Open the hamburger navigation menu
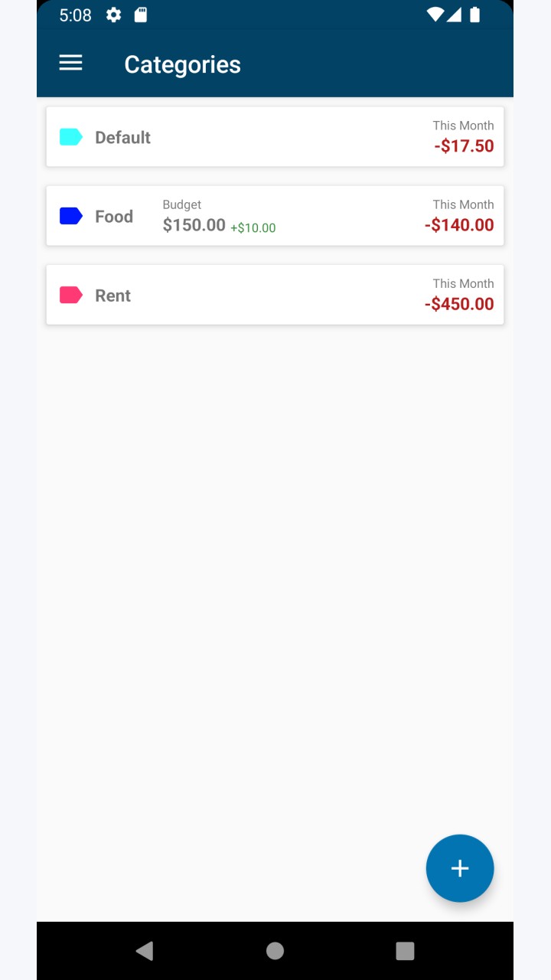Screen dimensions: 551x980 click(70, 64)
